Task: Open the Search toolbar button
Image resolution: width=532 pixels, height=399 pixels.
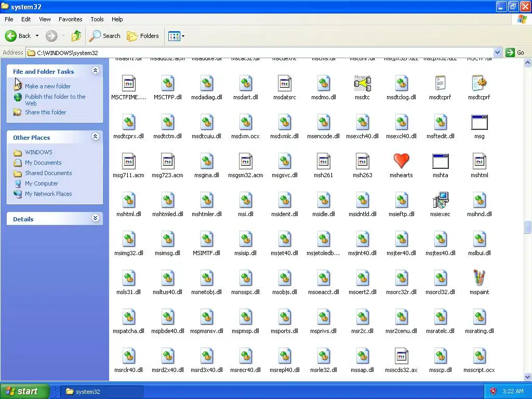Action: click(x=105, y=36)
